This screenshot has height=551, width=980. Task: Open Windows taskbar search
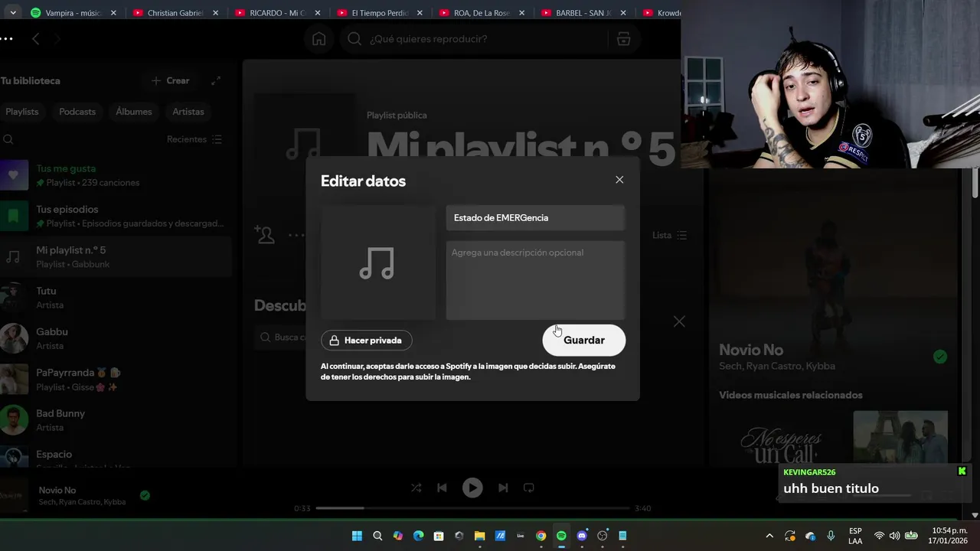(x=377, y=536)
